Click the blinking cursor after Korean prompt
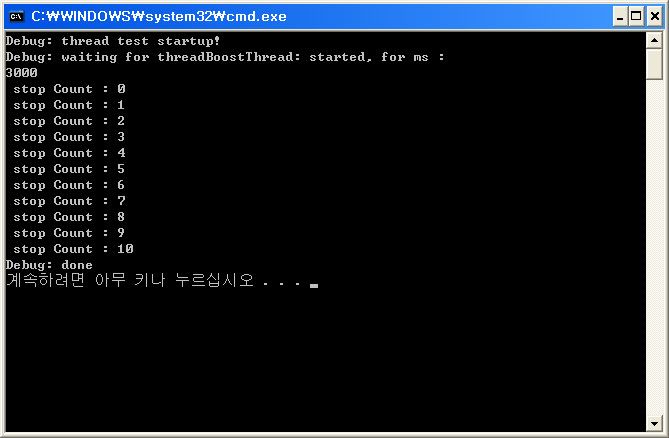This screenshot has width=669, height=438. (x=314, y=285)
